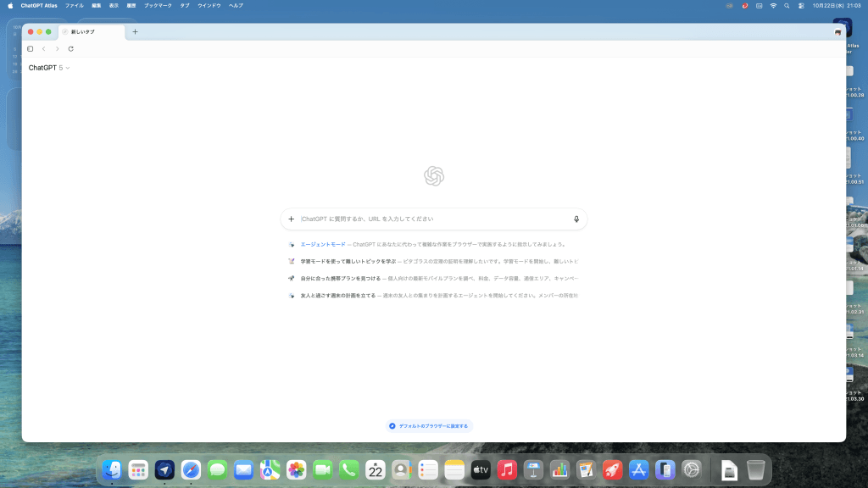Image resolution: width=868 pixels, height=488 pixels.
Task: Open the 履歴 menu in the menu bar
Action: tap(131, 5)
